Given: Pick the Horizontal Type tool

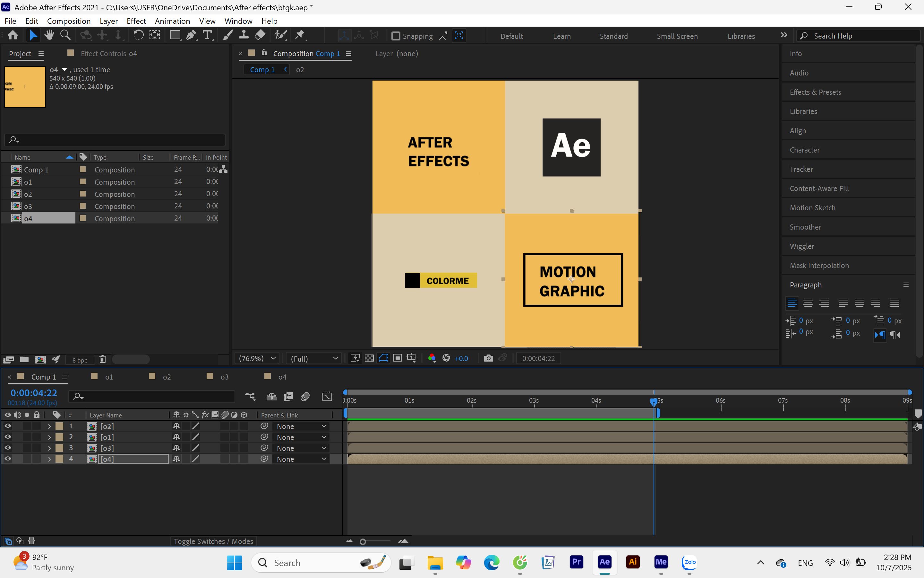Looking at the screenshot, I should point(207,36).
